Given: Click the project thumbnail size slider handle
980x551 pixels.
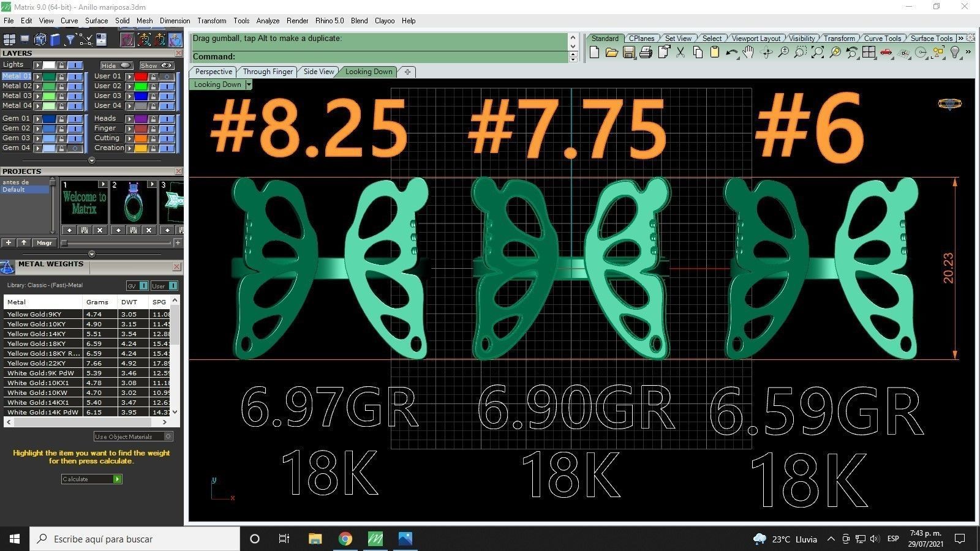Looking at the screenshot, I should [64, 243].
